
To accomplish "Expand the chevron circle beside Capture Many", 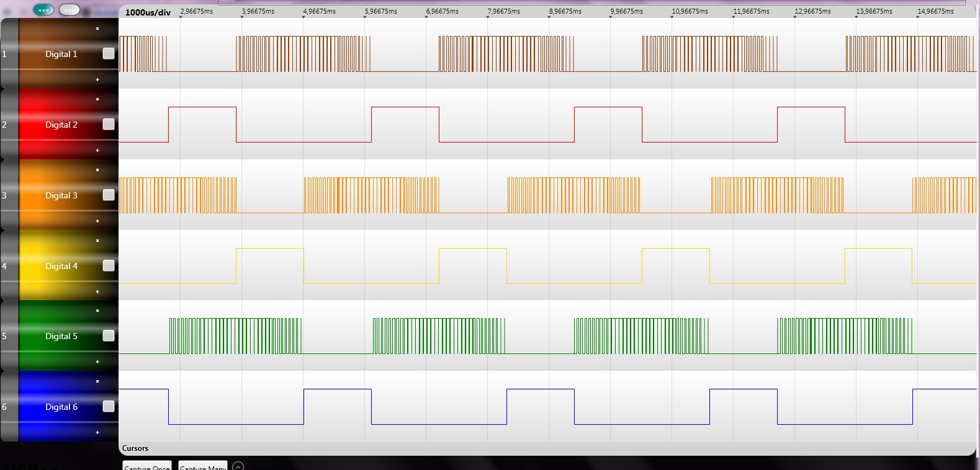I will [x=238, y=466].
